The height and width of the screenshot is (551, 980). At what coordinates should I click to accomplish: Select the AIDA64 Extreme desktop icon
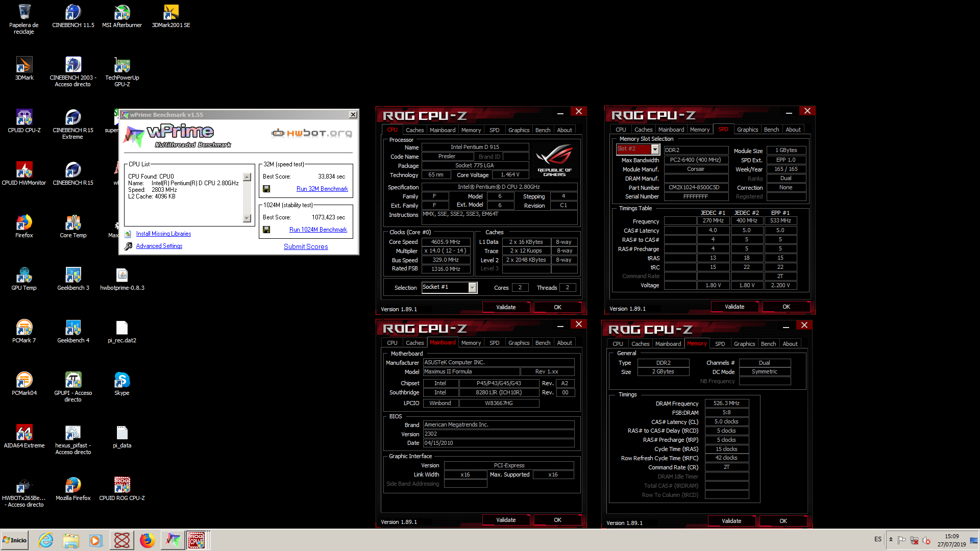[24, 436]
